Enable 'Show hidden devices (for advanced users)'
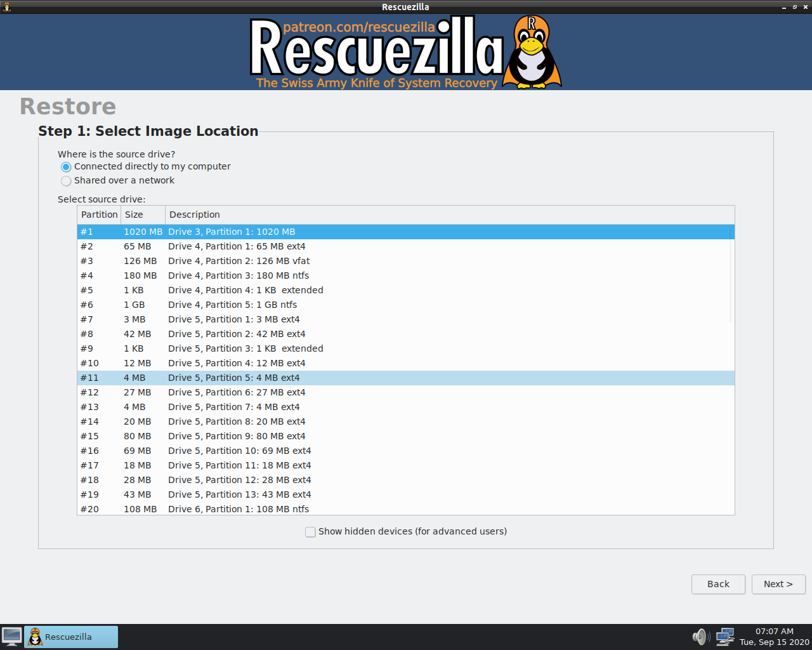The height and width of the screenshot is (650, 812). tap(310, 532)
